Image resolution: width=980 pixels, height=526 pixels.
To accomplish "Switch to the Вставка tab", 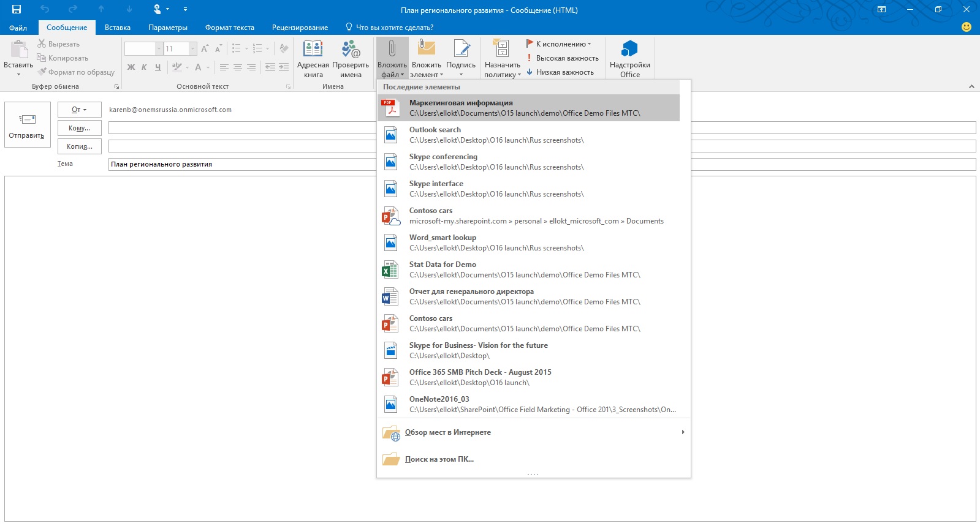I will click(118, 28).
